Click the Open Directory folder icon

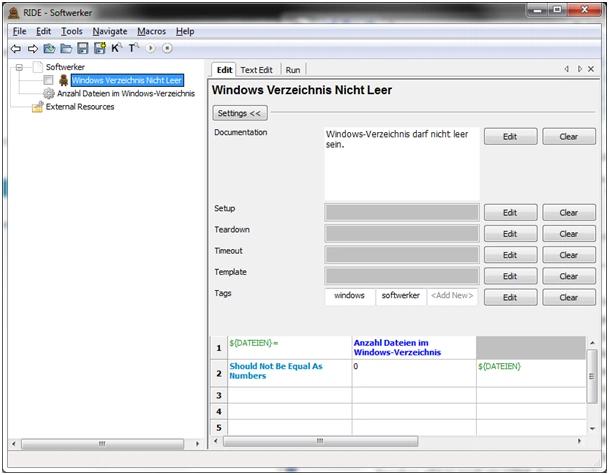(x=66, y=47)
